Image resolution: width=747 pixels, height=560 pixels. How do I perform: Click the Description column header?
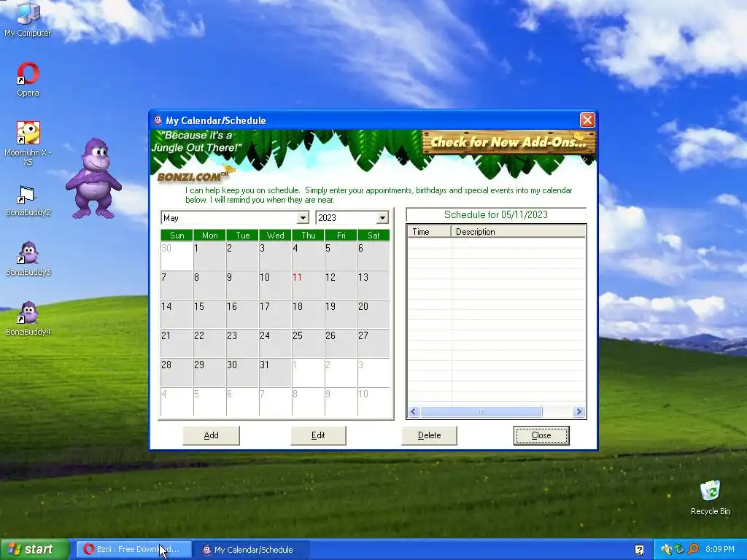519,231
